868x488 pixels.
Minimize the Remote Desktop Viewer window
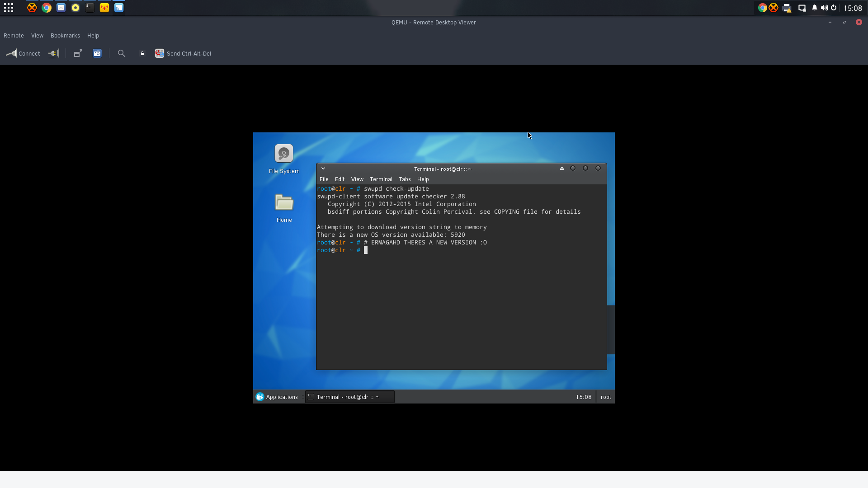click(x=830, y=22)
